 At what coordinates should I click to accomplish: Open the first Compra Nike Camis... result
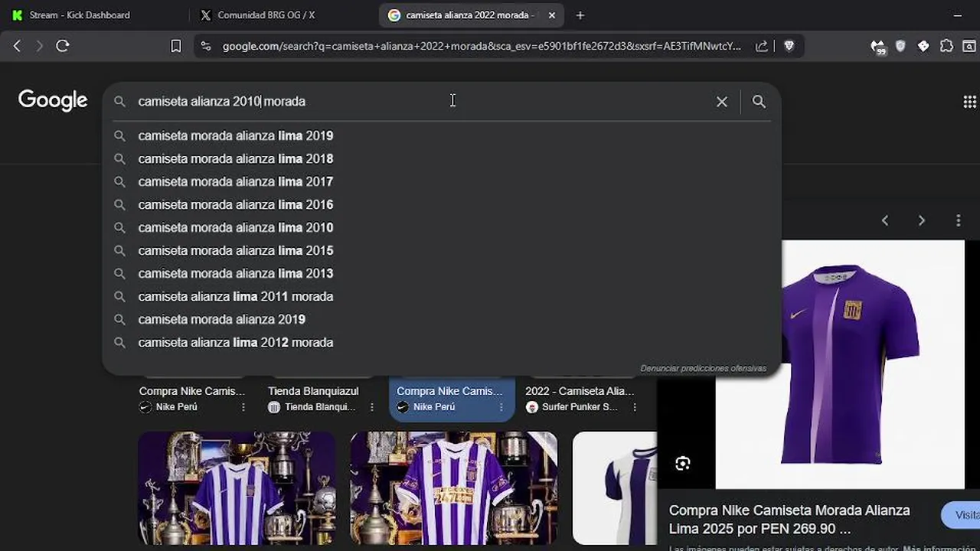click(x=192, y=391)
